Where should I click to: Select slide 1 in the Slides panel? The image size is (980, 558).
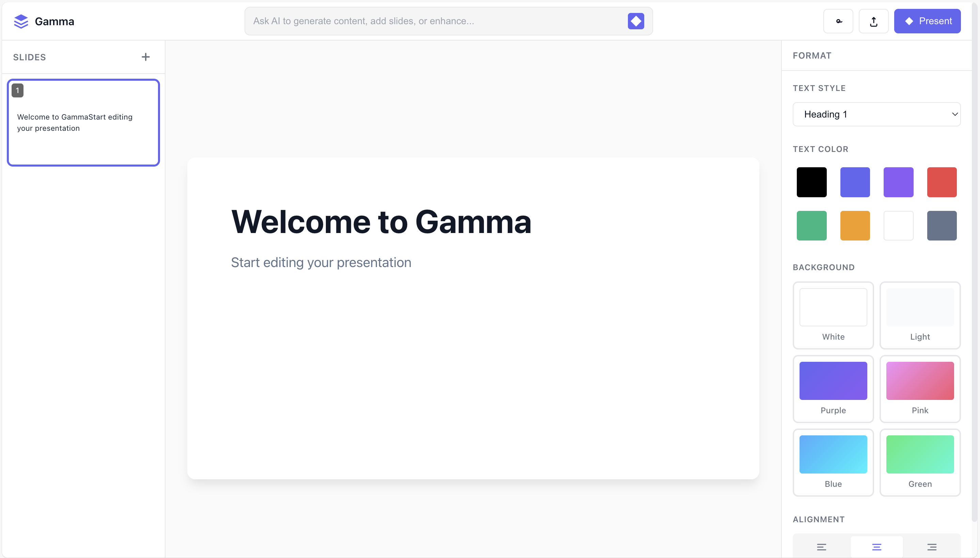(83, 123)
